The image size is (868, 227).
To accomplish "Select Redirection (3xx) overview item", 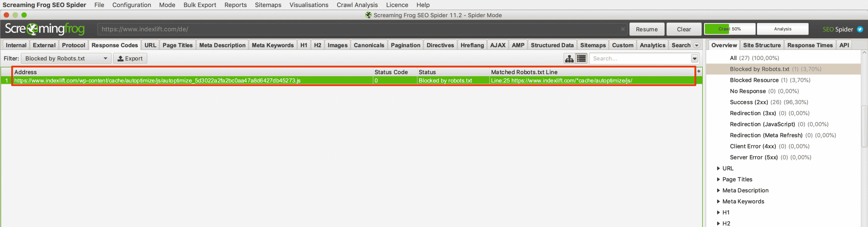I will (770, 113).
